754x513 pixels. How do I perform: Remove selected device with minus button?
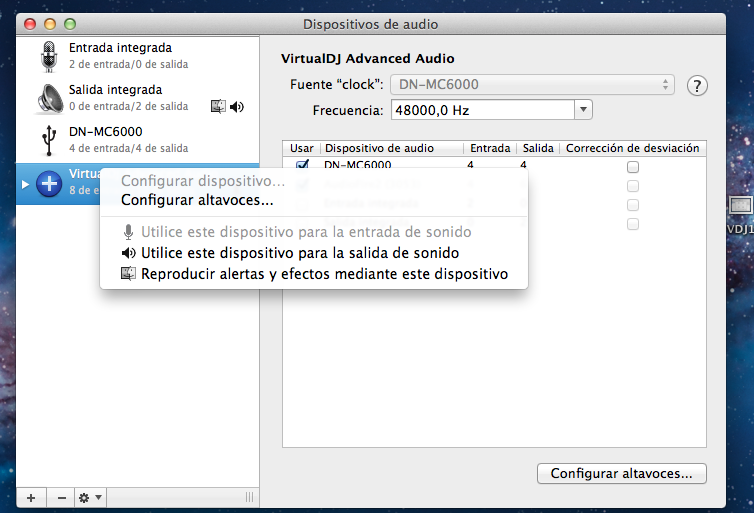(61, 497)
